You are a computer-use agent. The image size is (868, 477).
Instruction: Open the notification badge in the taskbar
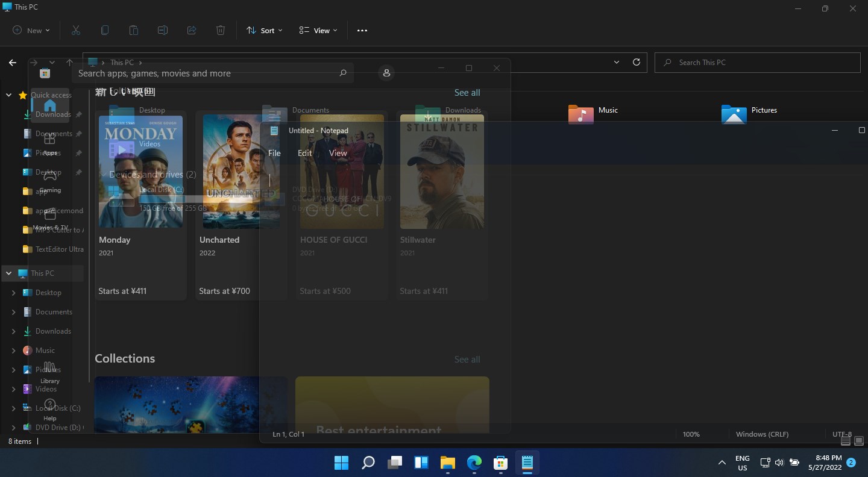[x=851, y=463]
